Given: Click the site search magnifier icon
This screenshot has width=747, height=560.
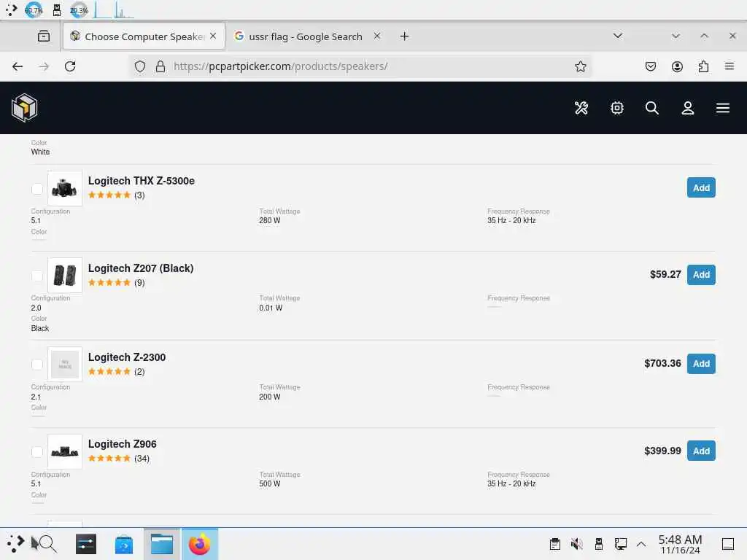Looking at the screenshot, I should point(652,108).
